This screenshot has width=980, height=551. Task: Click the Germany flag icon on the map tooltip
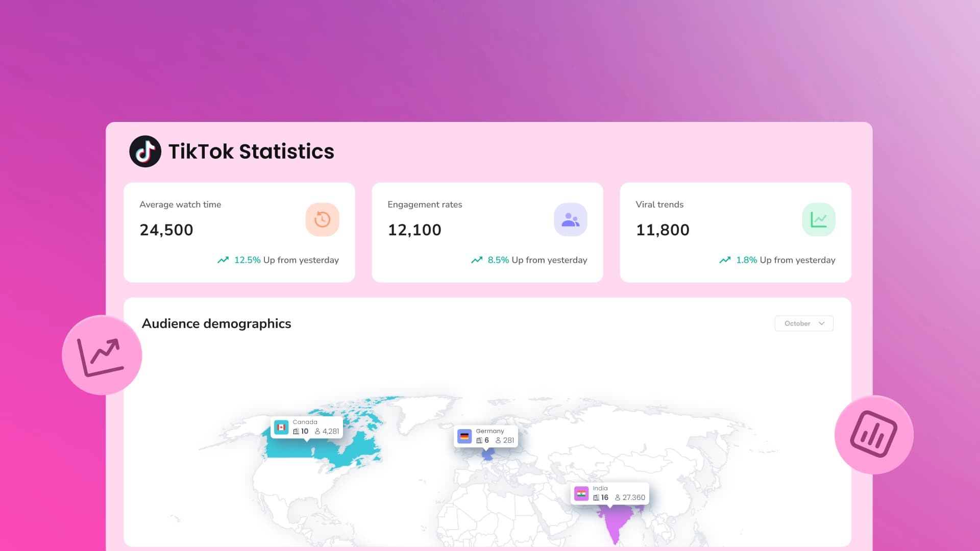464,436
